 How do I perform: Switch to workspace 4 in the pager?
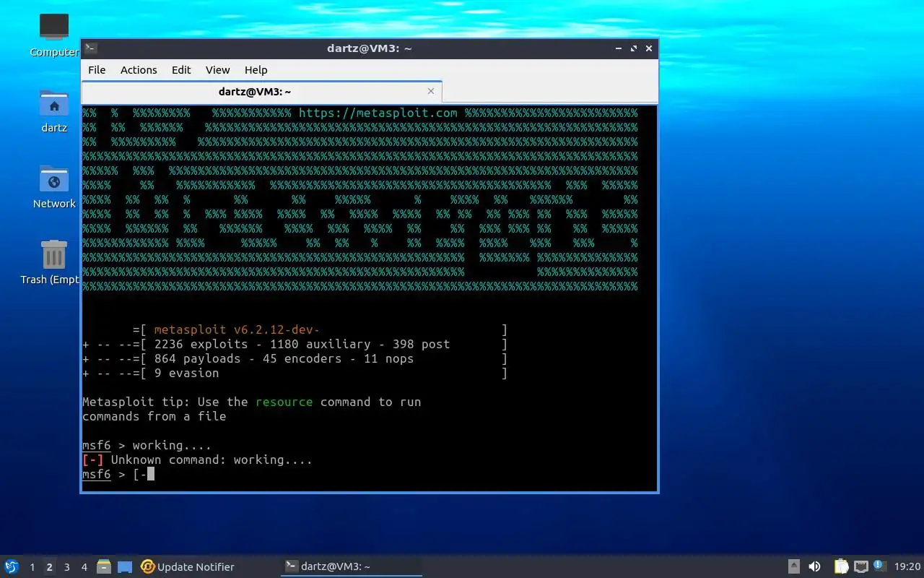click(x=84, y=567)
